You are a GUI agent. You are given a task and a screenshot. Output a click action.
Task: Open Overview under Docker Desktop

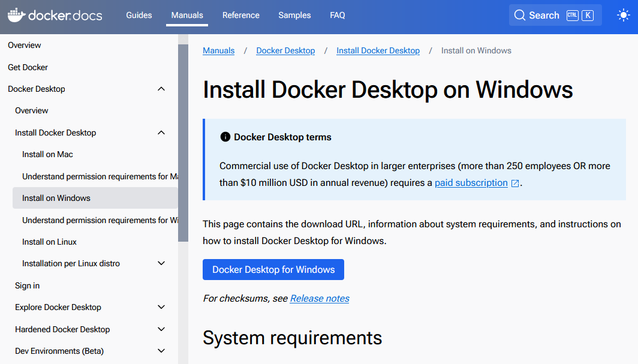tap(31, 110)
